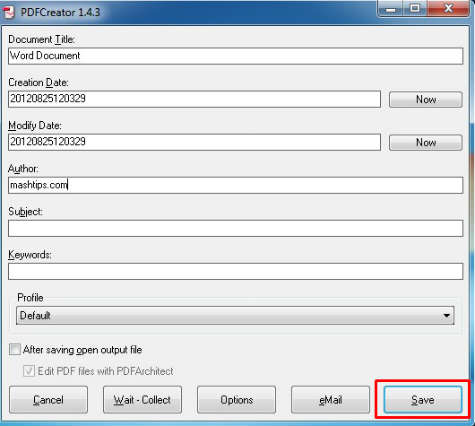Click the Cancel button

(48, 400)
